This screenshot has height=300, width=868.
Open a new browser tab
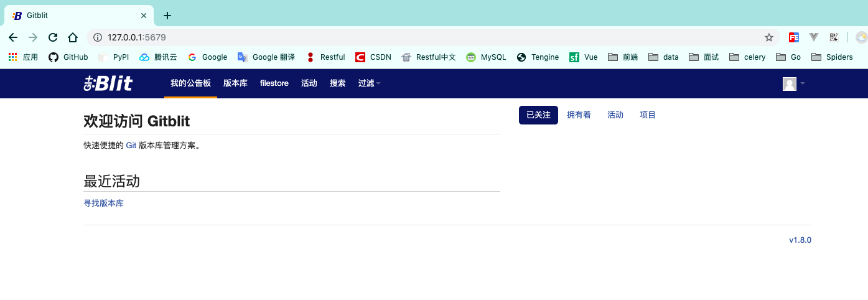[167, 16]
